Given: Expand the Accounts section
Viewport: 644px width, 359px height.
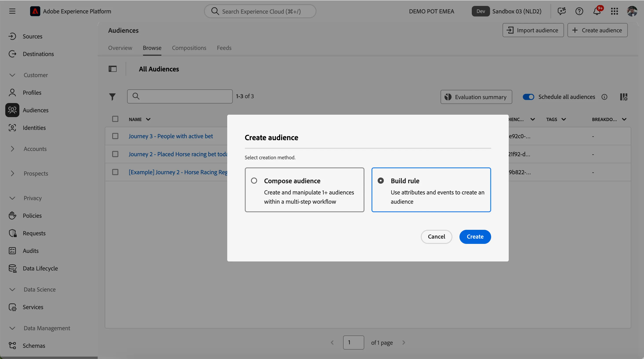Looking at the screenshot, I should coord(12,149).
